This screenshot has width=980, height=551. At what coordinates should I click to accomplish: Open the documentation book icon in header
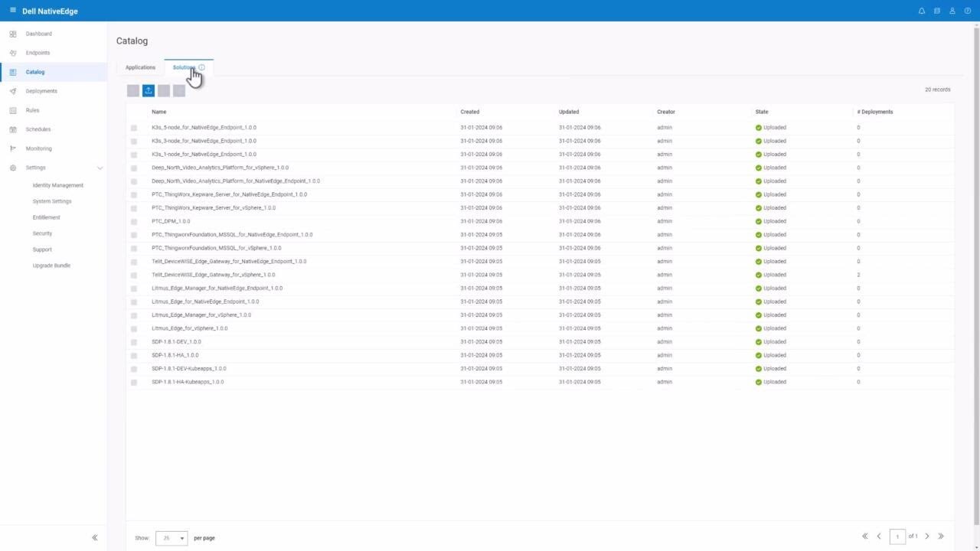(937, 11)
